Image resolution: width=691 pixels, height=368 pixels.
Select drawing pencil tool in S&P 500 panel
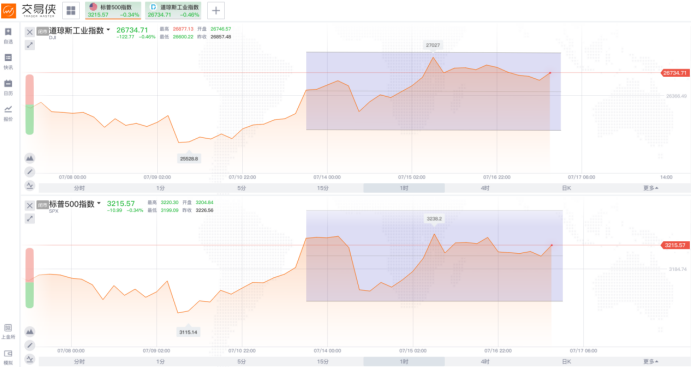pyautogui.click(x=30, y=346)
